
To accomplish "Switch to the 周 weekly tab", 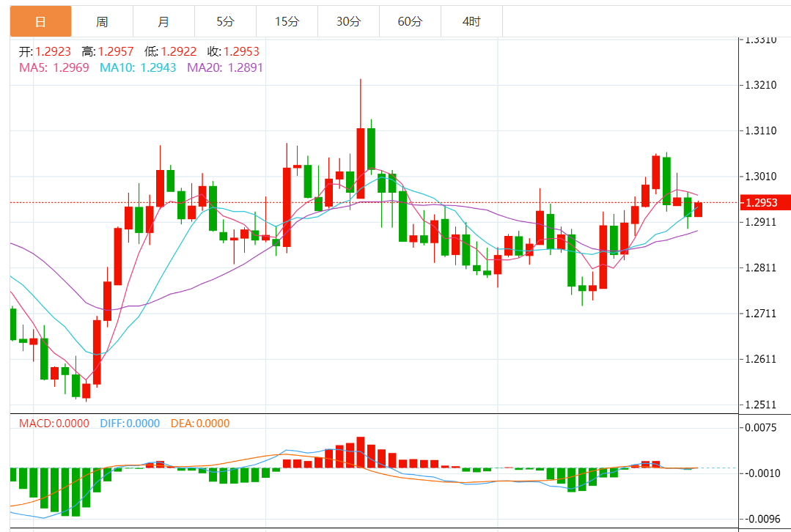I will coord(103,22).
